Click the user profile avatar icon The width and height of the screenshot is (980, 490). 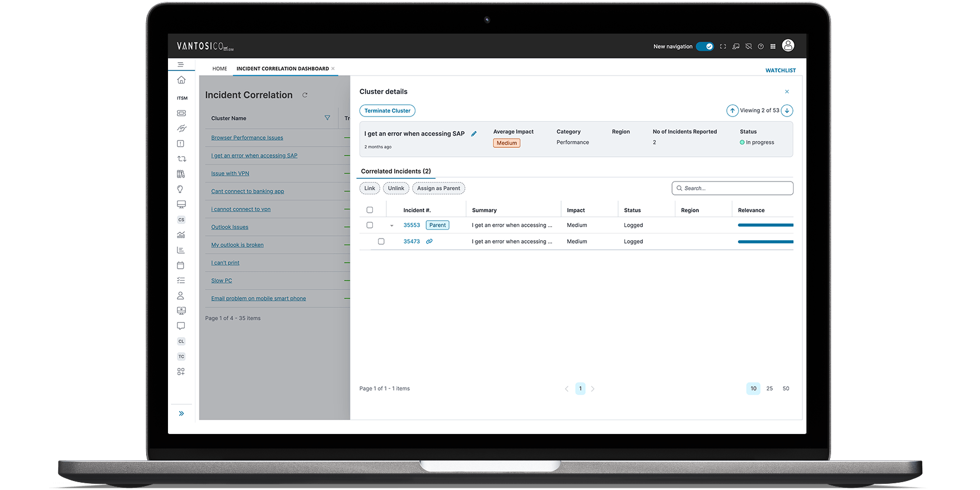788,46
